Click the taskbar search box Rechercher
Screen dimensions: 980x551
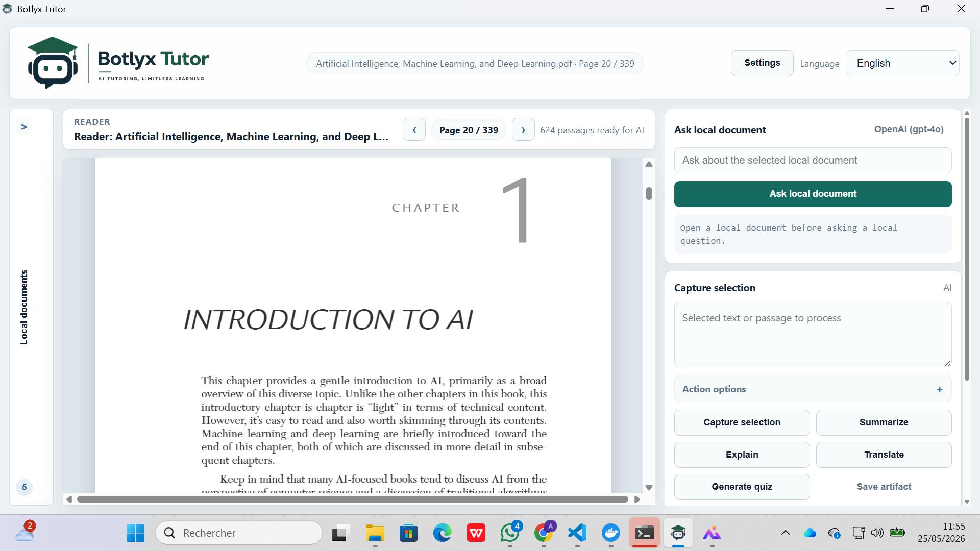(239, 533)
